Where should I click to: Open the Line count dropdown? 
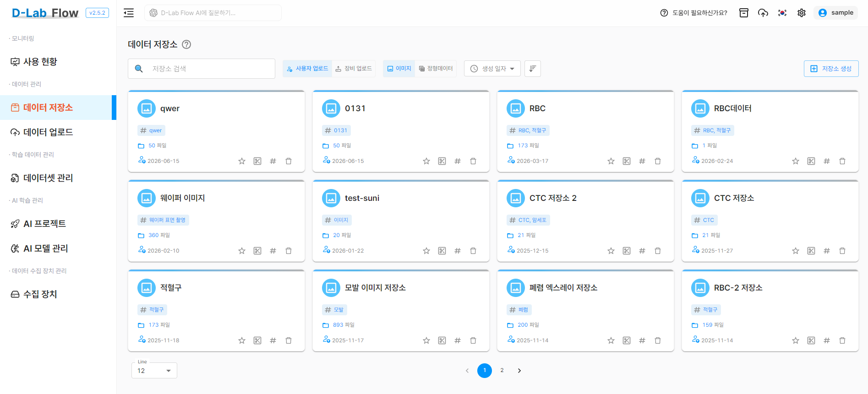point(154,371)
